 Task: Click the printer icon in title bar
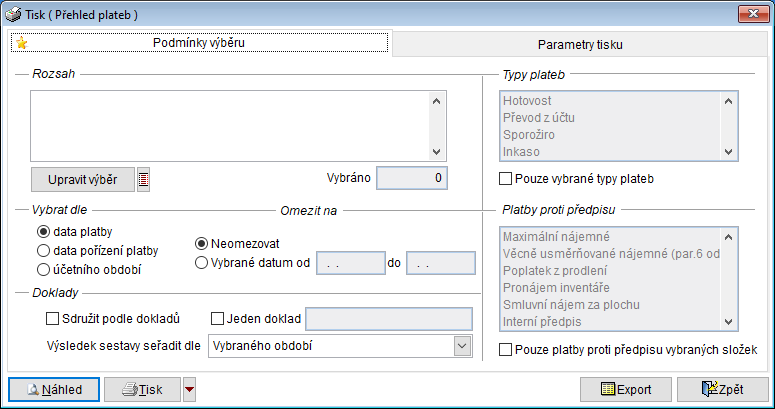(12, 14)
